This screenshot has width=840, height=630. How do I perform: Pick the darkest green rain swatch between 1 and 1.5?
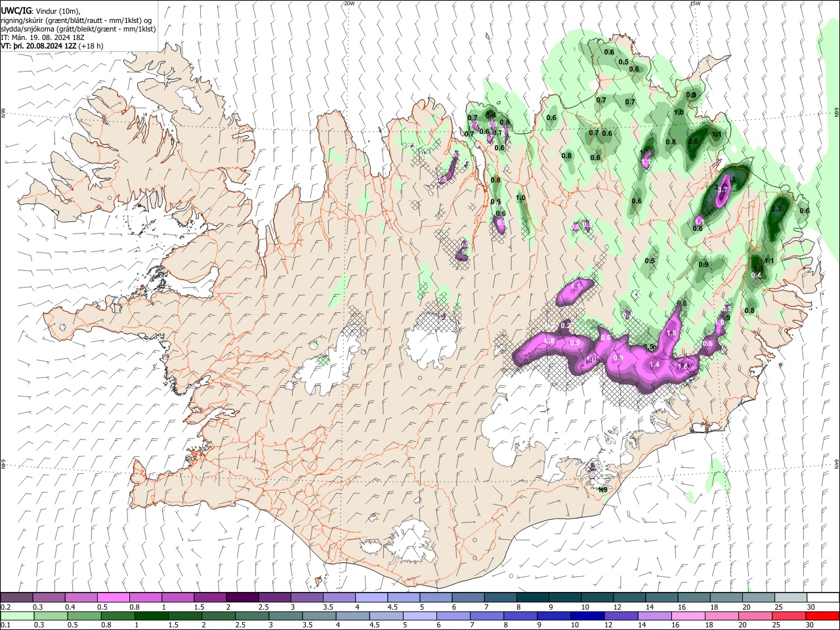click(x=151, y=616)
